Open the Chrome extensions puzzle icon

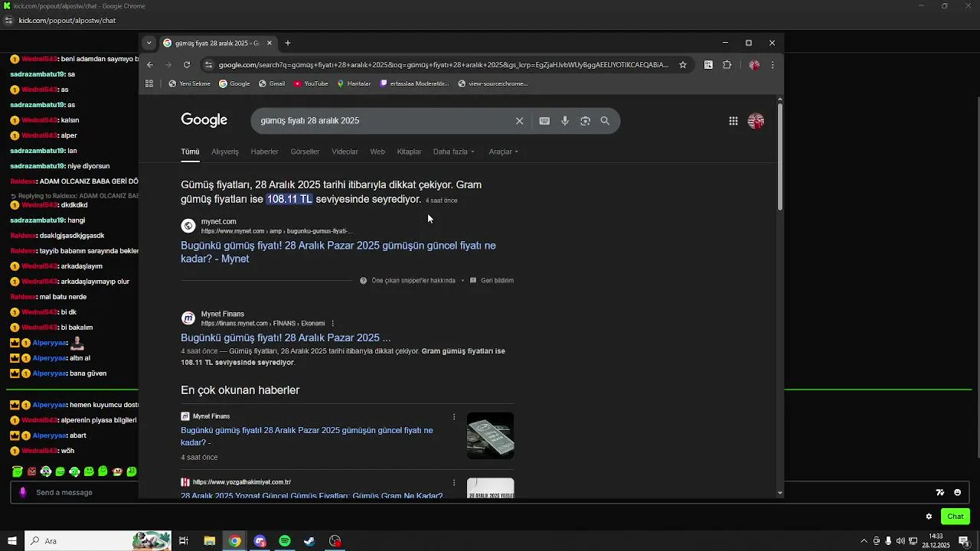[727, 65]
